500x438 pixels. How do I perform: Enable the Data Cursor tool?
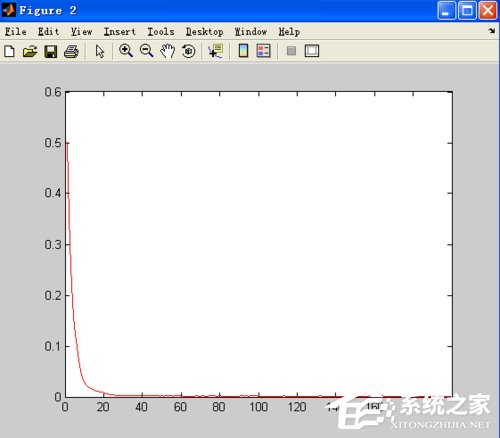point(216,51)
